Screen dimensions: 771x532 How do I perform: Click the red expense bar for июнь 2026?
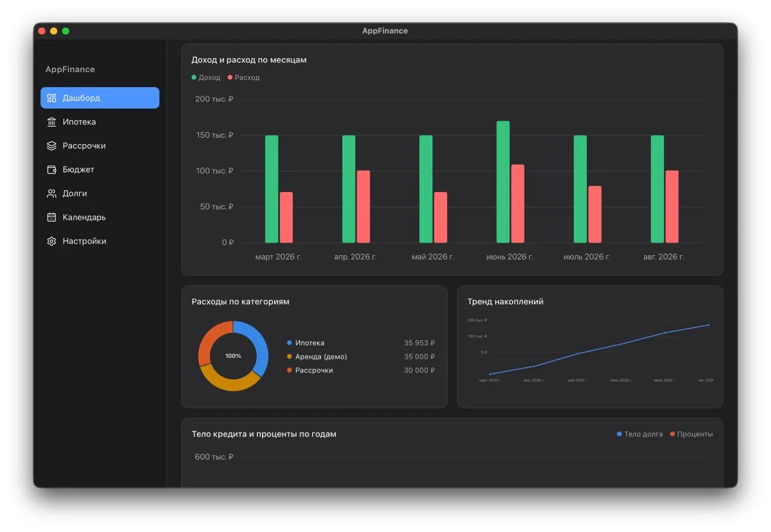coord(517,204)
